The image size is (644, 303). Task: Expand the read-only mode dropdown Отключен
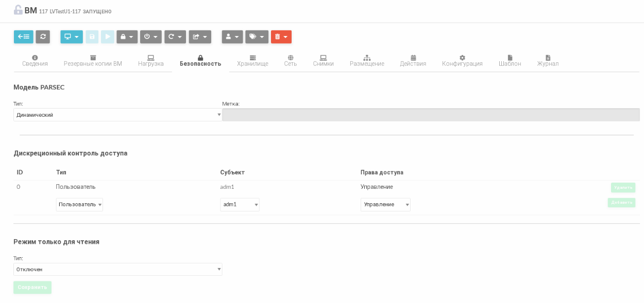point(118,269)
